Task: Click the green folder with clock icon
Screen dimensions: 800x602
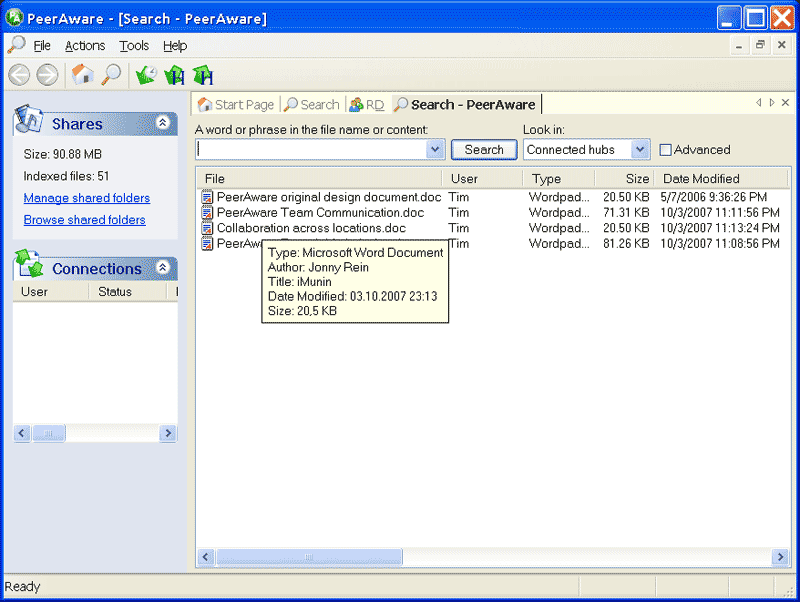Action: point(146,75)
